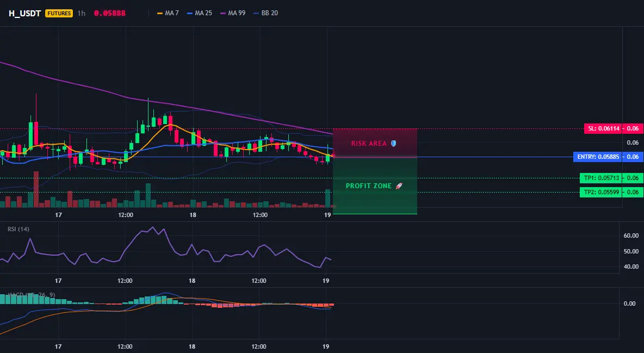This screenshot has width=644, height=353.
Task: Click the SL: 0.06114 stop-loss label
Action: (603, 128)
